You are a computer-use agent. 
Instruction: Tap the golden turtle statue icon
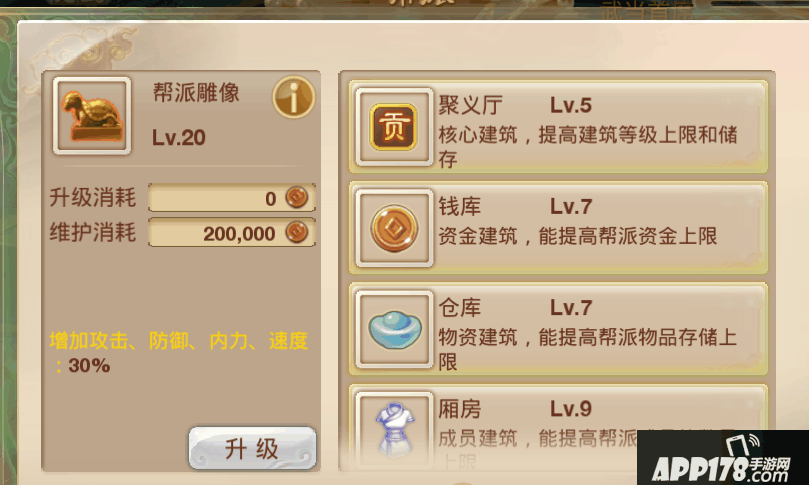[92, 116]
